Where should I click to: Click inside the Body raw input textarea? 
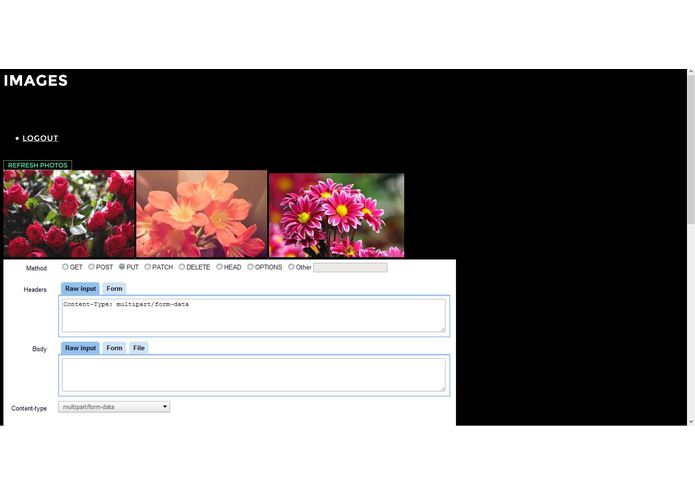click(x=254, y=375)
